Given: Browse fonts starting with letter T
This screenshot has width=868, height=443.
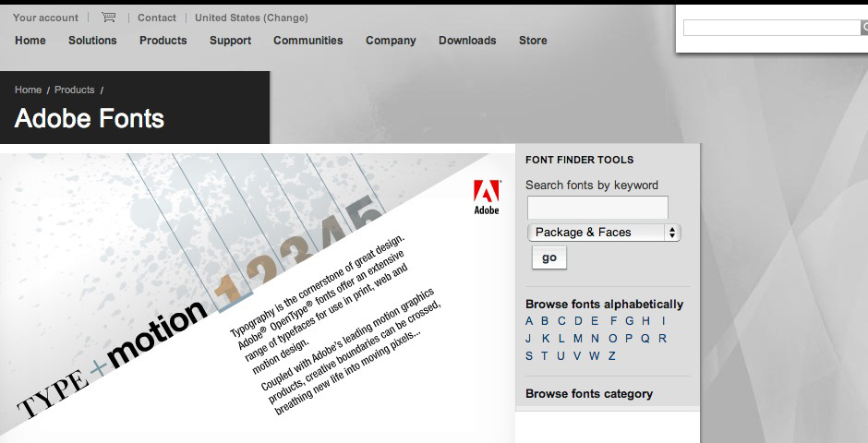Looking at the screenshot, I should pyautogui.click(x=545, y=356).
